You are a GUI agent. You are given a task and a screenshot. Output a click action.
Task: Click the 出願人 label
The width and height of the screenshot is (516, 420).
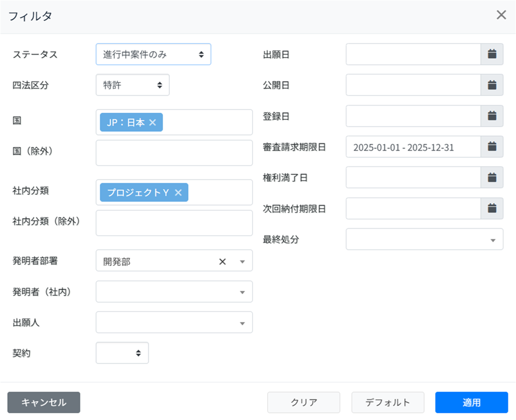(26, 323)
